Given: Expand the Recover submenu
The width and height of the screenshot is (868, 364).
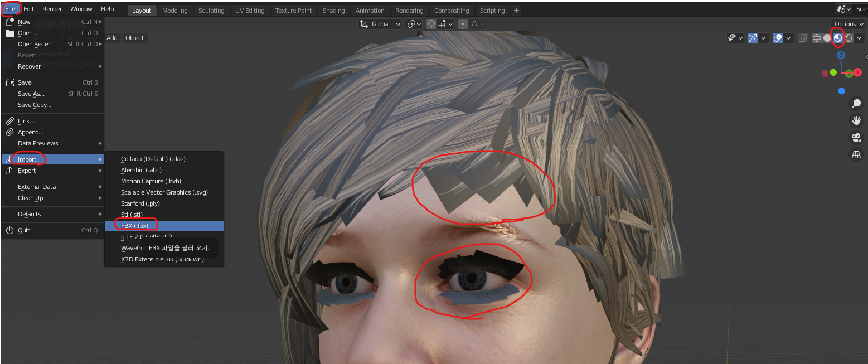Looking at the screenshot, I should click(x=52, y=66).
